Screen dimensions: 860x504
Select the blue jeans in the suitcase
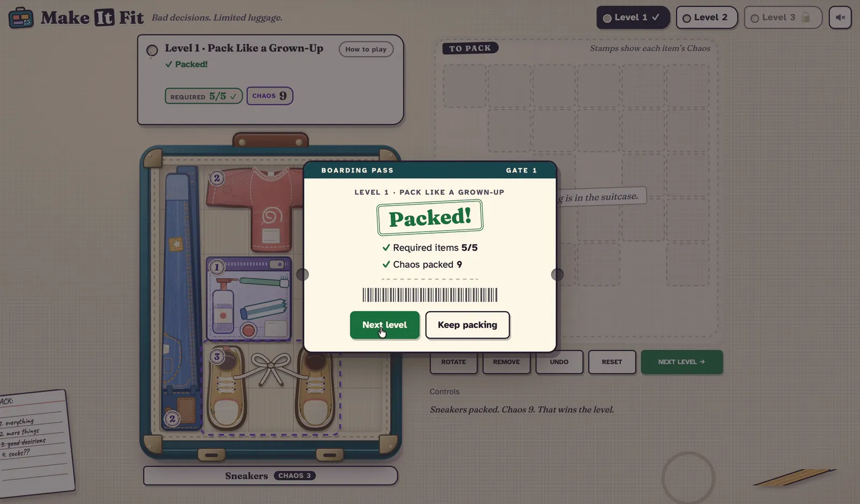[181, 298]
